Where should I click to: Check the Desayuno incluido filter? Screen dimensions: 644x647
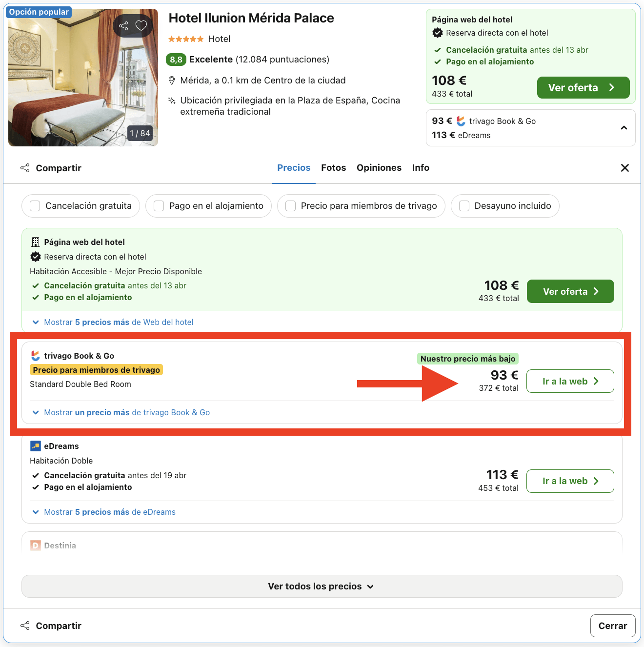click(464, 206)
